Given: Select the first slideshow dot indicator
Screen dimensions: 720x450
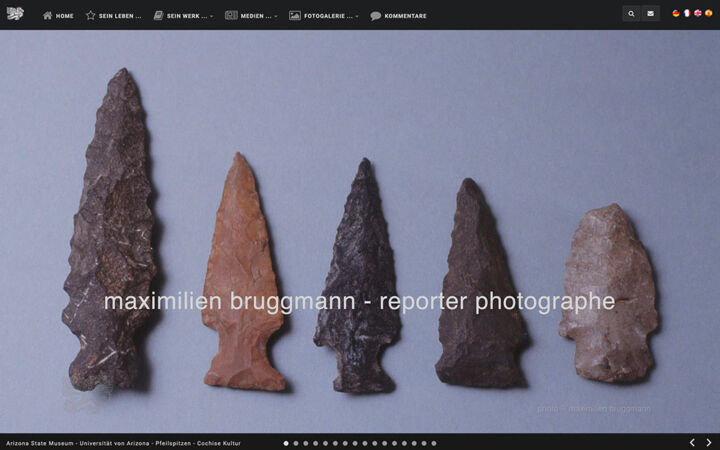Looking at the screenshot, I should (286, 443).
